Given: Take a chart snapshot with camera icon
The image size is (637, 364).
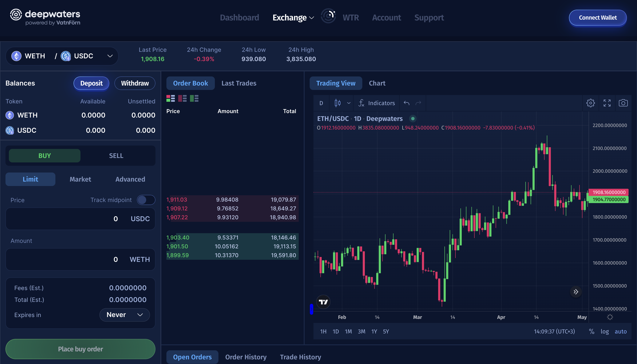Looking at the screenshot, I should coord(623,103).
